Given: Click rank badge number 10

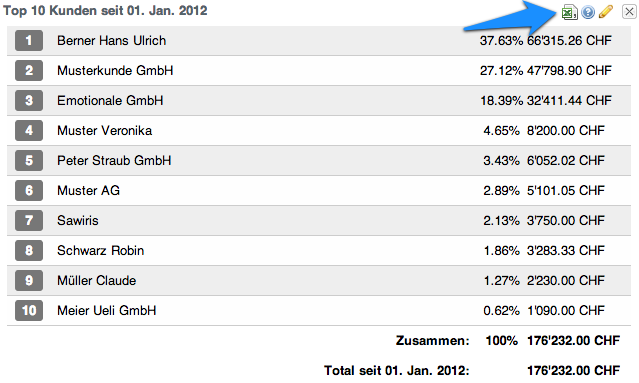Looking at the screenshot, I should coord(29,310).
